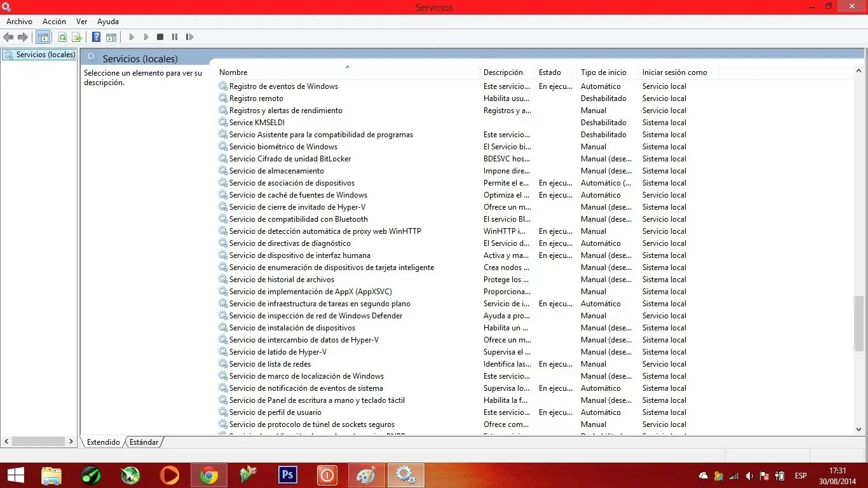Go back with the left arrow toolbar icon
The width and height of the screenshot is (868, 488).
coord(8,37)
